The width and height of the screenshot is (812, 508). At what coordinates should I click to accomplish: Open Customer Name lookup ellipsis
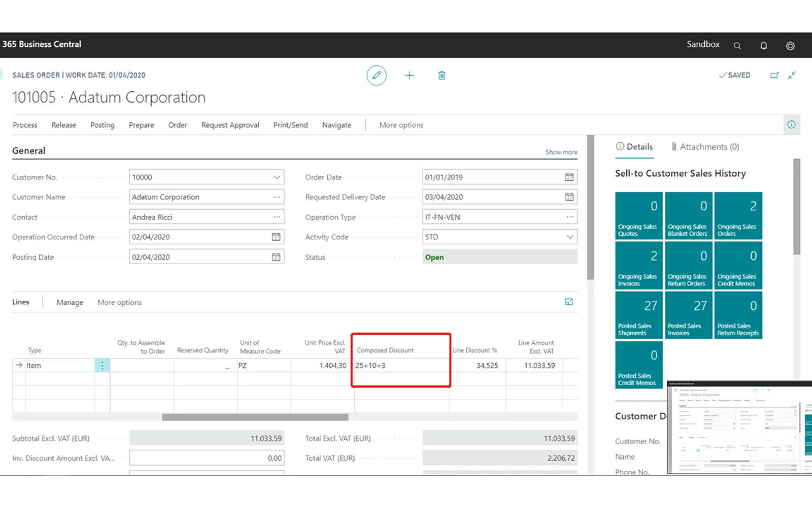click(x=277, y=197)
